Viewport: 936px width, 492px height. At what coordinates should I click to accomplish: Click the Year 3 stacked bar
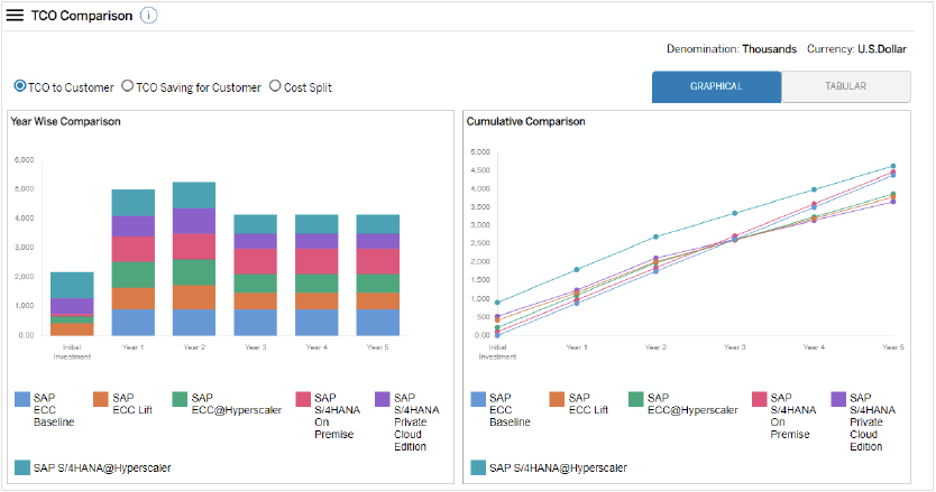pyautogui.click(x=255, y=275)
